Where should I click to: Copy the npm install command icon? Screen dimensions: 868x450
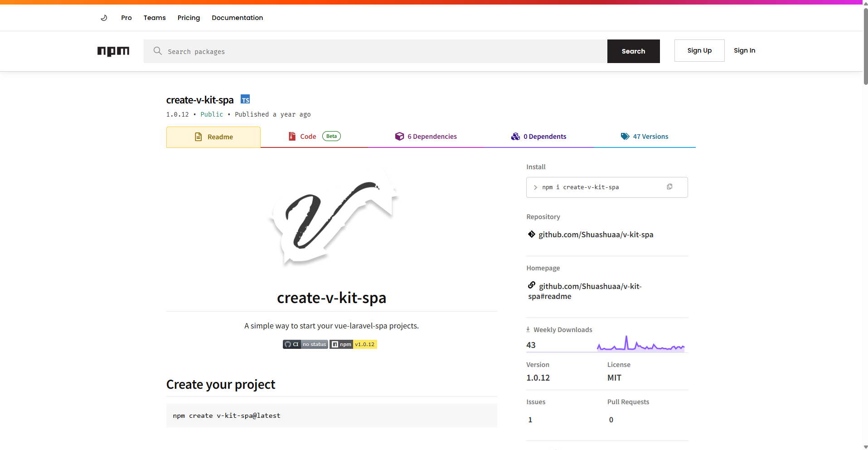tap(669, 187)
